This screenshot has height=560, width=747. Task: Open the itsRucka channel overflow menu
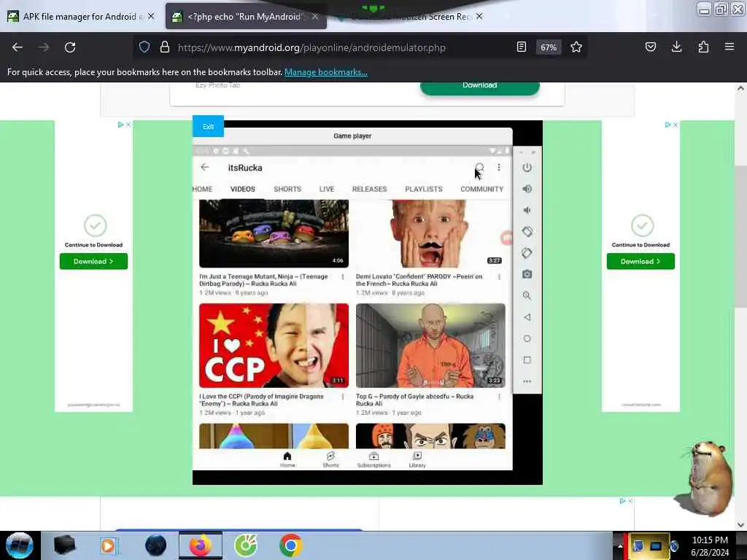499,168
